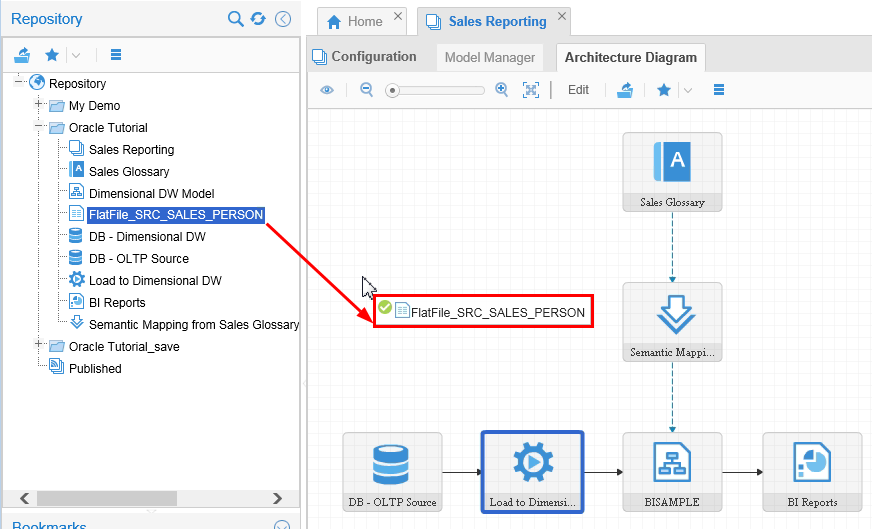Open the Model Manager tab

490,57
